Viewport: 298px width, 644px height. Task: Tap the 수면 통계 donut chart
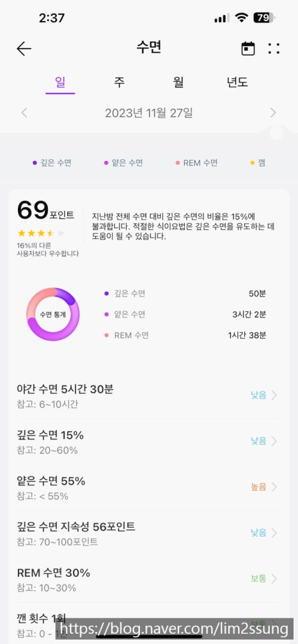pos(53,314)
